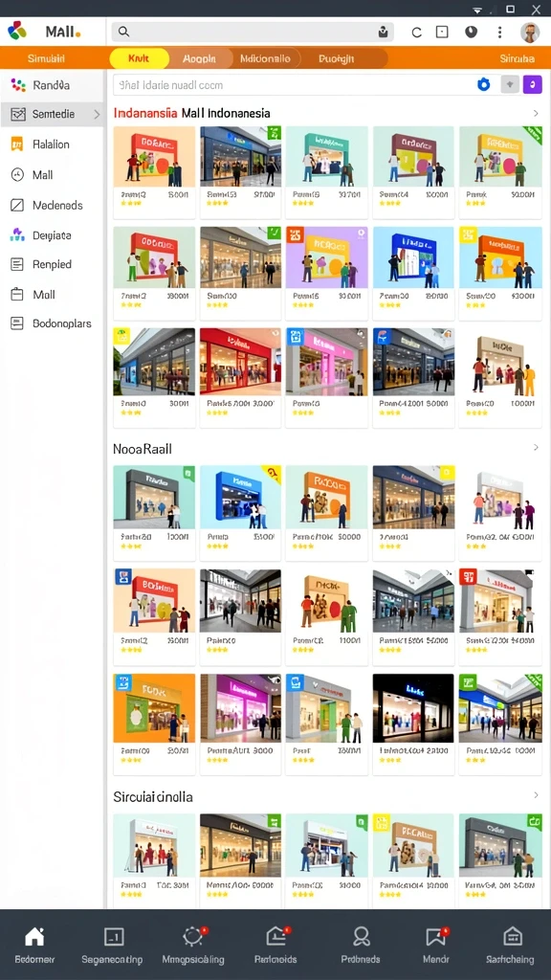
Task: Click the NooaRaall section heading
Action: (143, 449)
